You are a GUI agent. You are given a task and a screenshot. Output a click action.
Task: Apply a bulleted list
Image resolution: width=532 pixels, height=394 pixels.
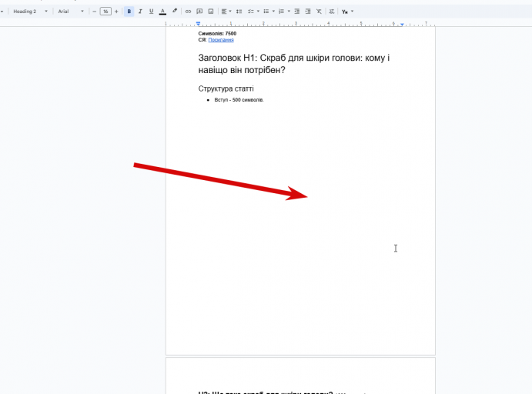click(266, 12)
